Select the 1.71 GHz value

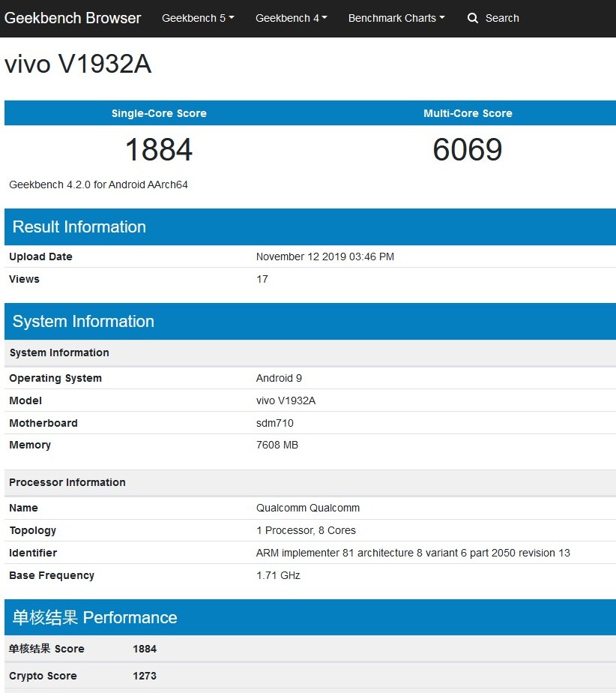tap(278, 576)
